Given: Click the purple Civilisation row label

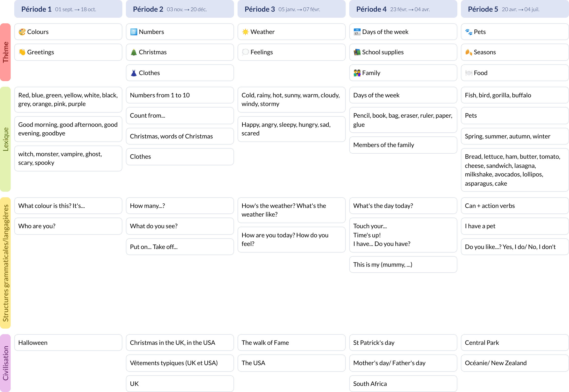Looking at the screenshot, I should [x=5, y=363].
